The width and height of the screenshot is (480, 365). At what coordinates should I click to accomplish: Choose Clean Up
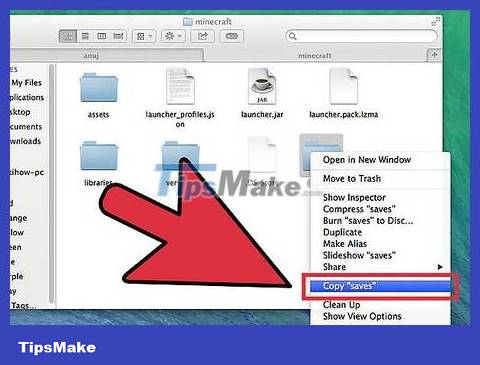(x=380, y=305)
